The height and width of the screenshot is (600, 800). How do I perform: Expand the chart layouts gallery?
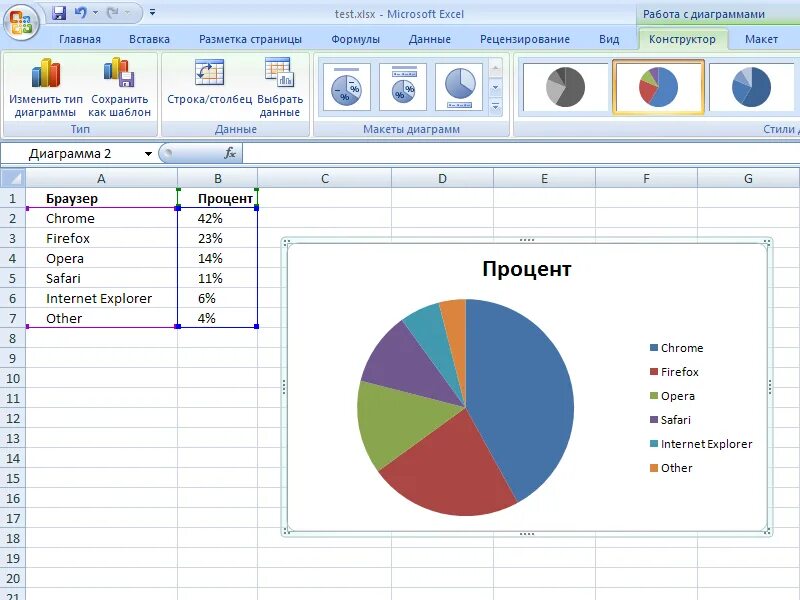coord(495,107)
